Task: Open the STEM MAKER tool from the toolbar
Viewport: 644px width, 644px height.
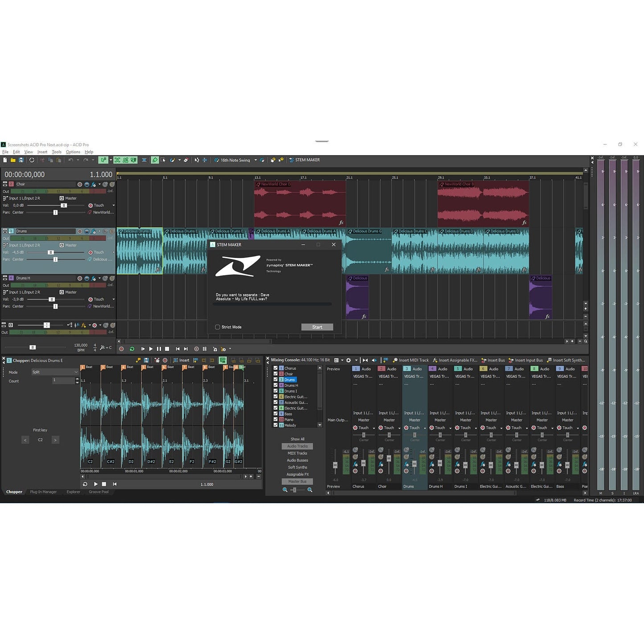Action: tap(304, 160)
